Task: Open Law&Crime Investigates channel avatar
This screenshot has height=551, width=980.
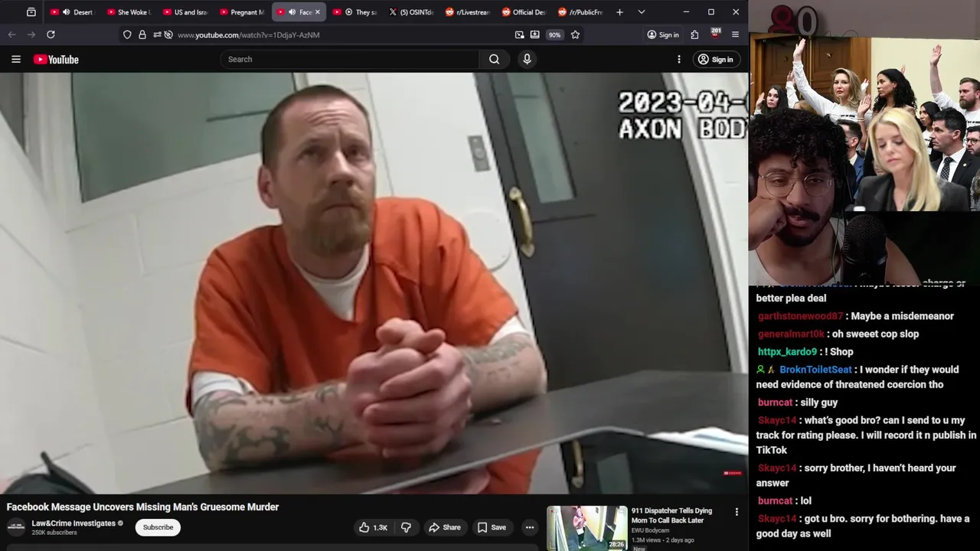Action: 15,527
